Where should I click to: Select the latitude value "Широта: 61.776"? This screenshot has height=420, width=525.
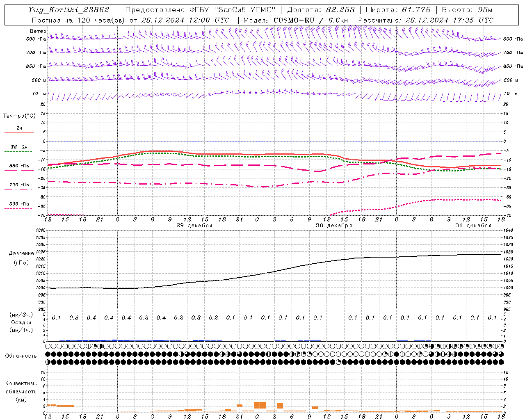tap(398, 10)
